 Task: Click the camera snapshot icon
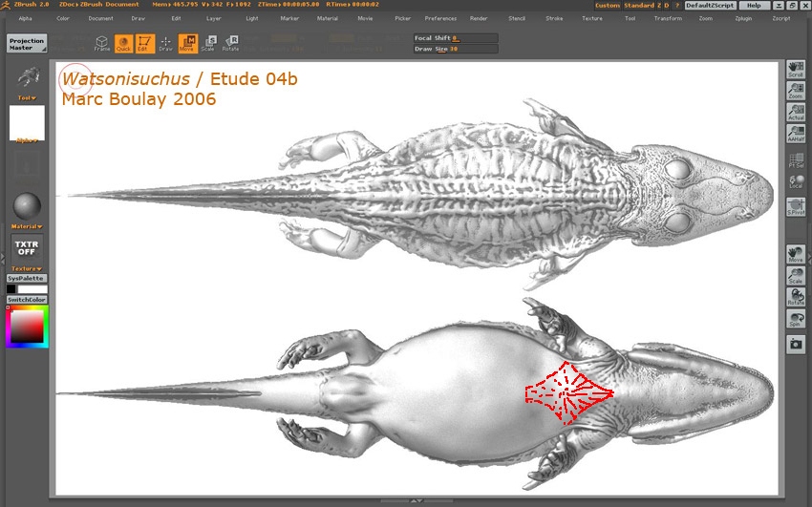click(x=796, y=345)
